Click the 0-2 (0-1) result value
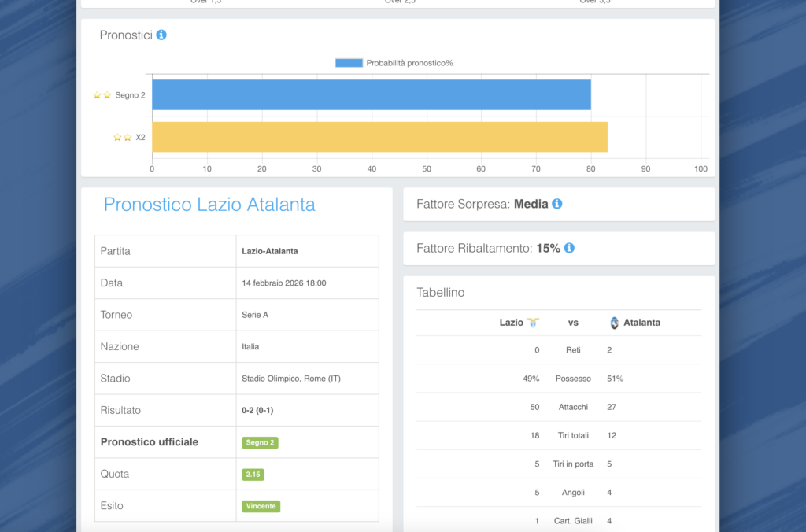806x532 pixels. click(257, 411)
